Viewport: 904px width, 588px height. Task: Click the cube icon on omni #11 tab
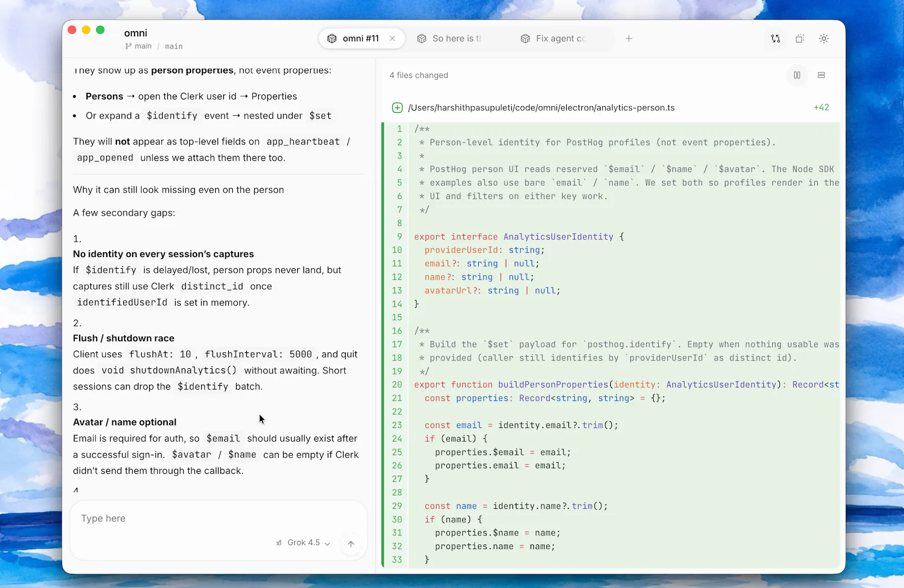[332, 38]
